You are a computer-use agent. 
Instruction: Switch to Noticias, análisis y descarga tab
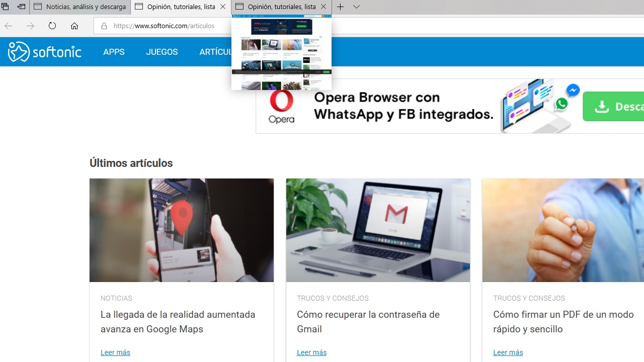tap(80, 7)
